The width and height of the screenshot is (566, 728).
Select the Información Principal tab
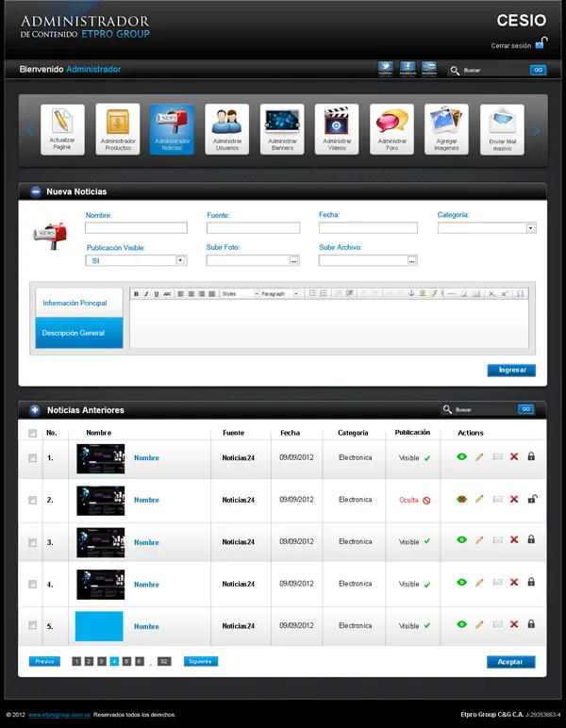coord(79,303)
